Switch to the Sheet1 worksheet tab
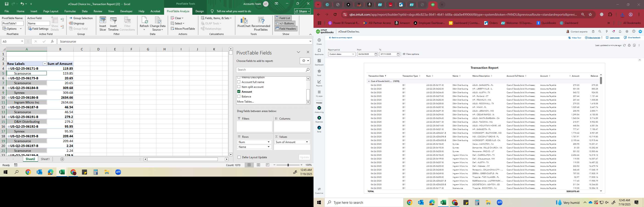 (45, 159)
